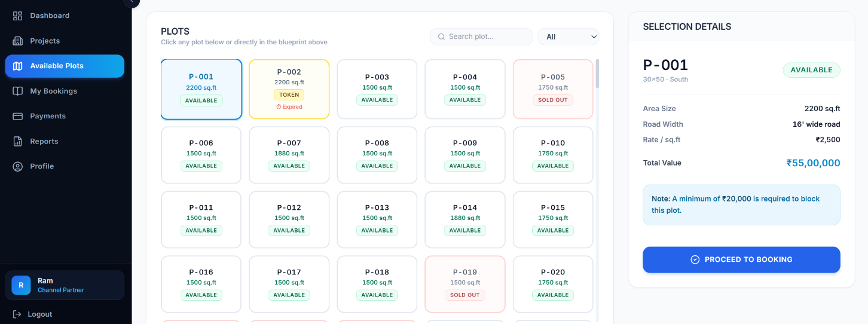Click the minimum ₹20,000 note box
Viewport: 868px width, 324px height.
741,204
